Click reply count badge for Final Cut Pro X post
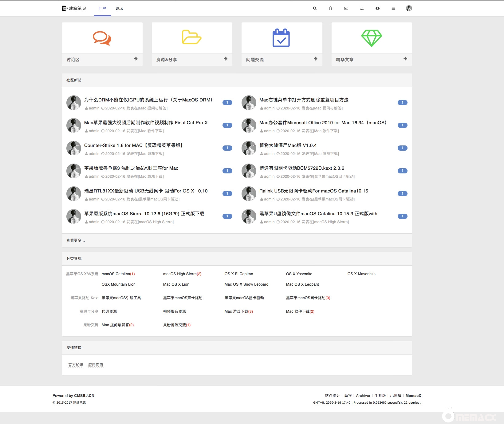The image size is (504, 424). click(227, 125)
